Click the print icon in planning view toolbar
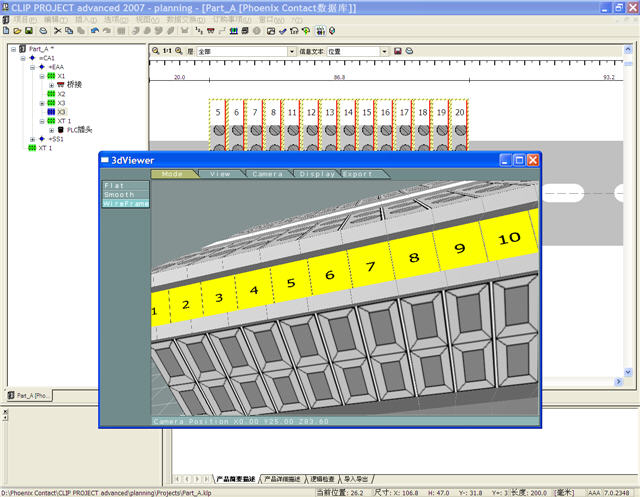 click(409, 51)
